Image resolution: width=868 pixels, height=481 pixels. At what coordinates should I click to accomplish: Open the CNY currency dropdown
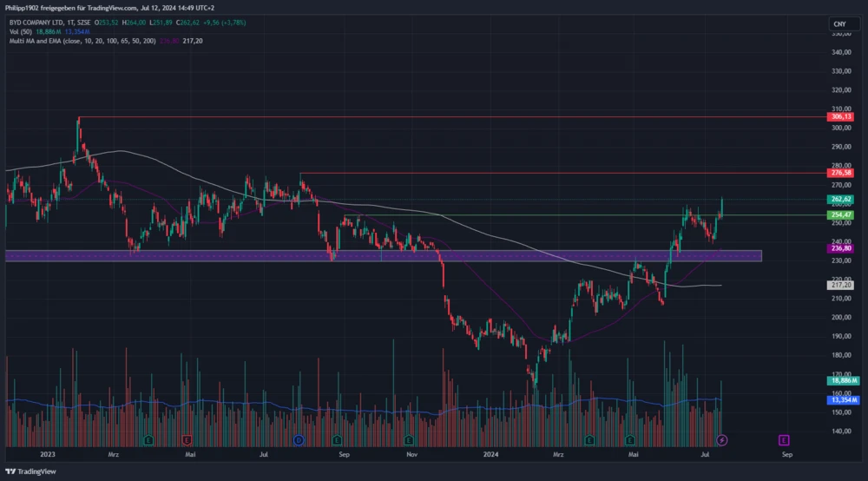click(838, 23)
